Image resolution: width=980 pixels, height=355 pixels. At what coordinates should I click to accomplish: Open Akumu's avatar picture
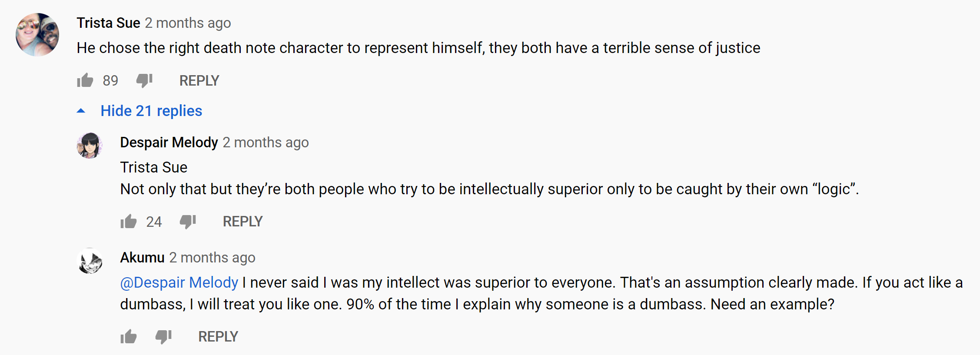90,261
